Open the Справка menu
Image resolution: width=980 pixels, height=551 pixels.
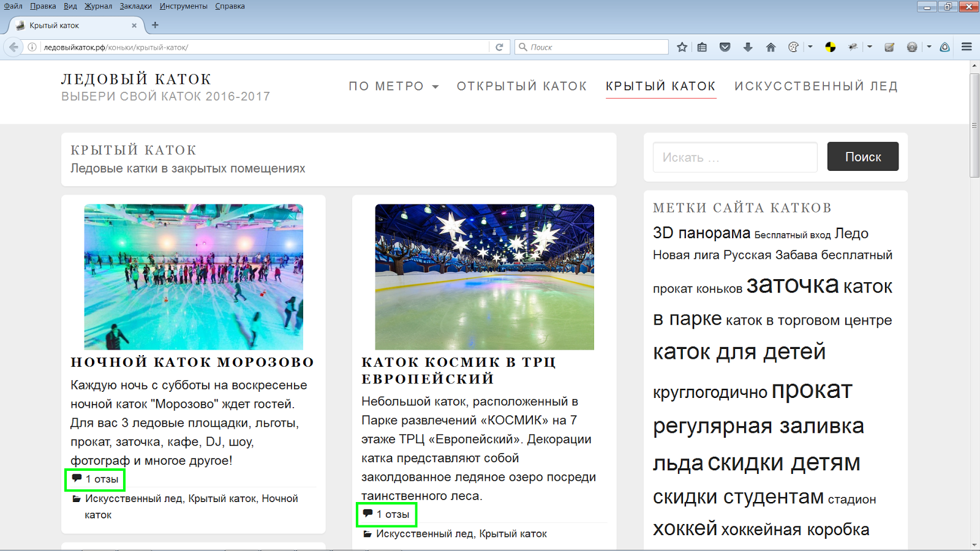tap(230, 6)
